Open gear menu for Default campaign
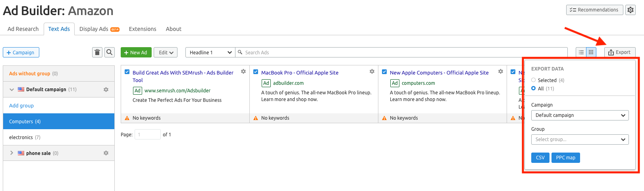Screen dimensions: 644x191 [x=106, y=90]
